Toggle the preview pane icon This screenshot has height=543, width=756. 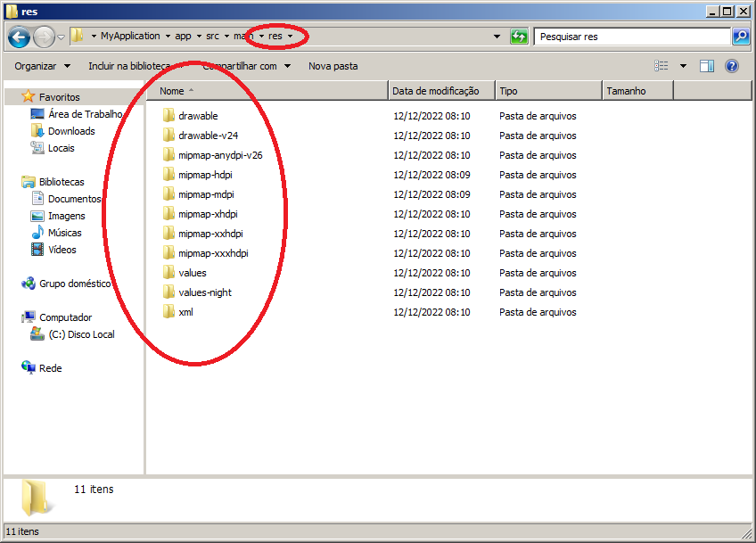tap(707, 66)
